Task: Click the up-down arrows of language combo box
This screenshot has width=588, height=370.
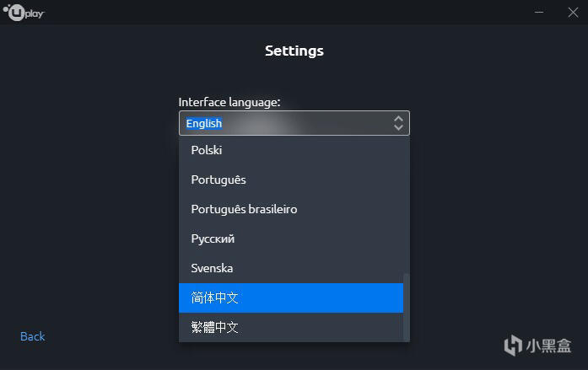Action: (398, 123)
